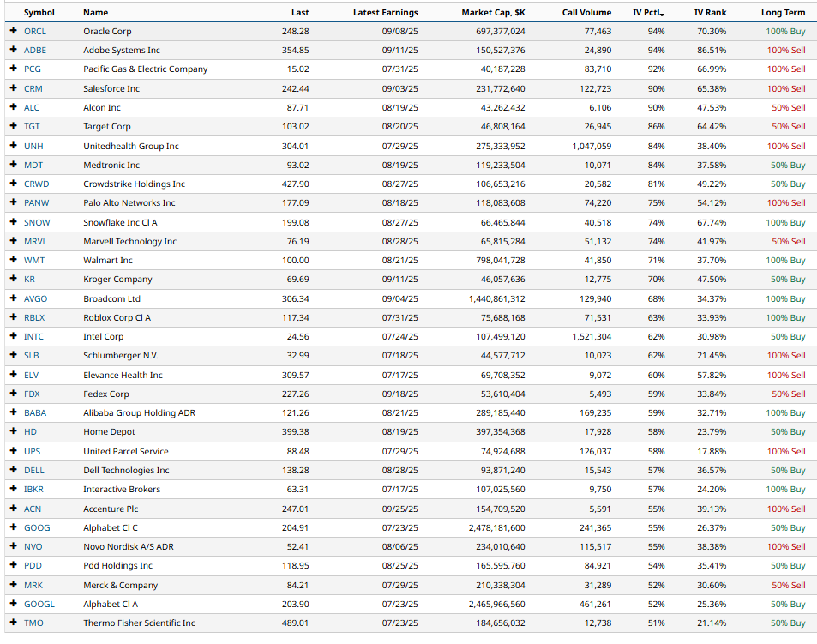The image size is (817, 644).
Task: Select Intel's call volume 1,521,304
Action: pos(592,337)
